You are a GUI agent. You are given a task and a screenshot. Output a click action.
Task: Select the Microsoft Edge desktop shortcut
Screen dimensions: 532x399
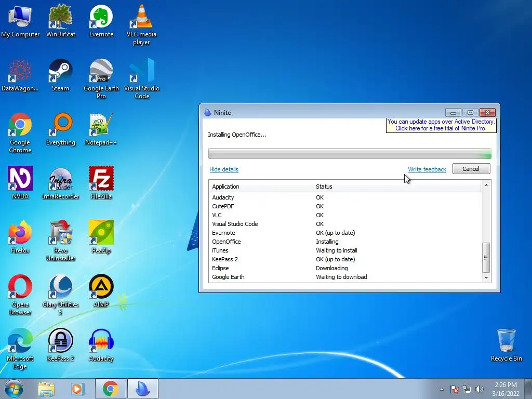tap(20, 349)
